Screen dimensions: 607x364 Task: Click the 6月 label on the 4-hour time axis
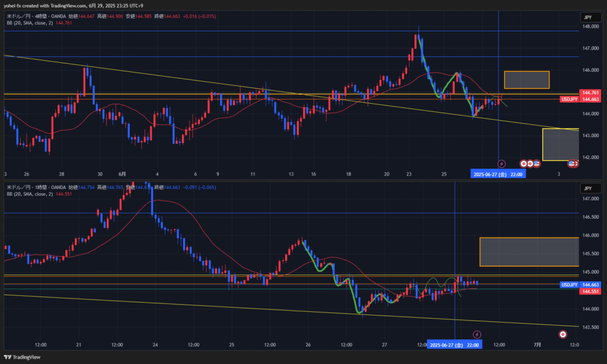(122, 174)
